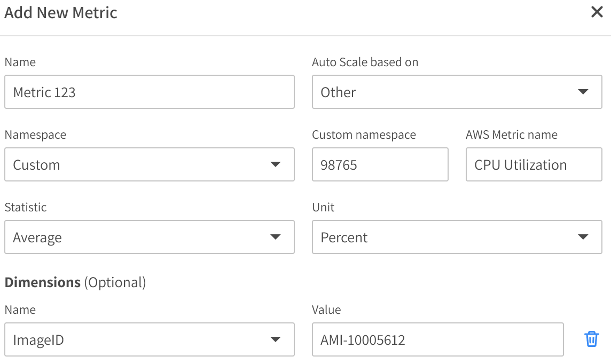Click the AWS Metric name field
The height and width of the screenshot is (364, 611).
point(534,164)
